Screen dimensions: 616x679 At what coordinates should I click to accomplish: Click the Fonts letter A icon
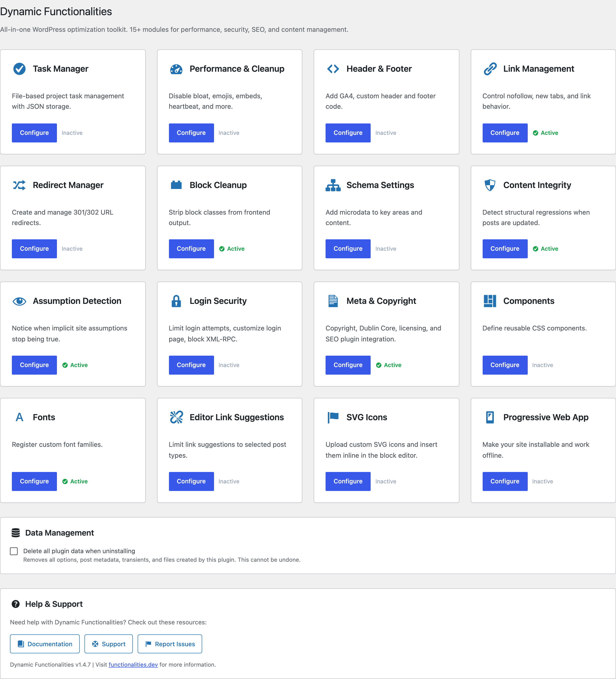[19, 417]
